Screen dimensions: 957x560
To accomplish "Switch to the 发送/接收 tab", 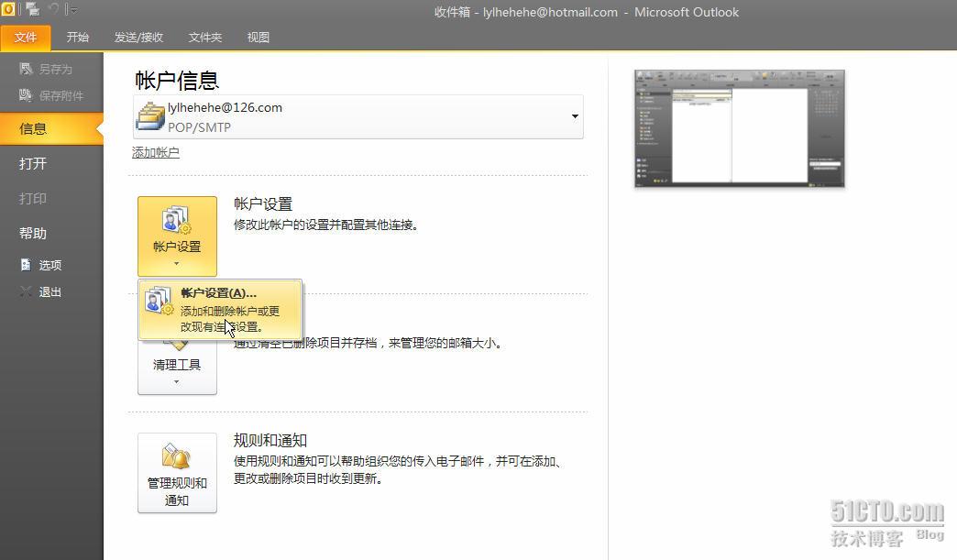I will (138, 38).
